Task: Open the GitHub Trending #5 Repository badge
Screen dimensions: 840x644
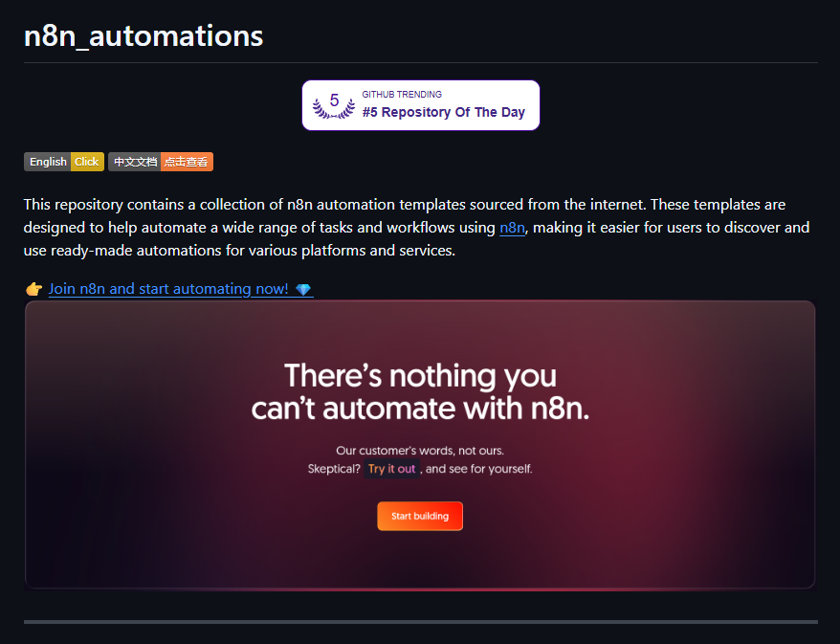Action: tap(421, 105)
